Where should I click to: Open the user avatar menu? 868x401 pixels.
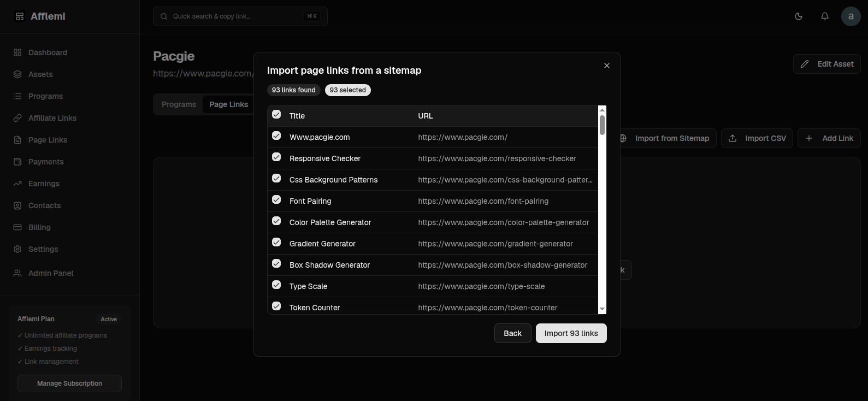tap(851, 16)
